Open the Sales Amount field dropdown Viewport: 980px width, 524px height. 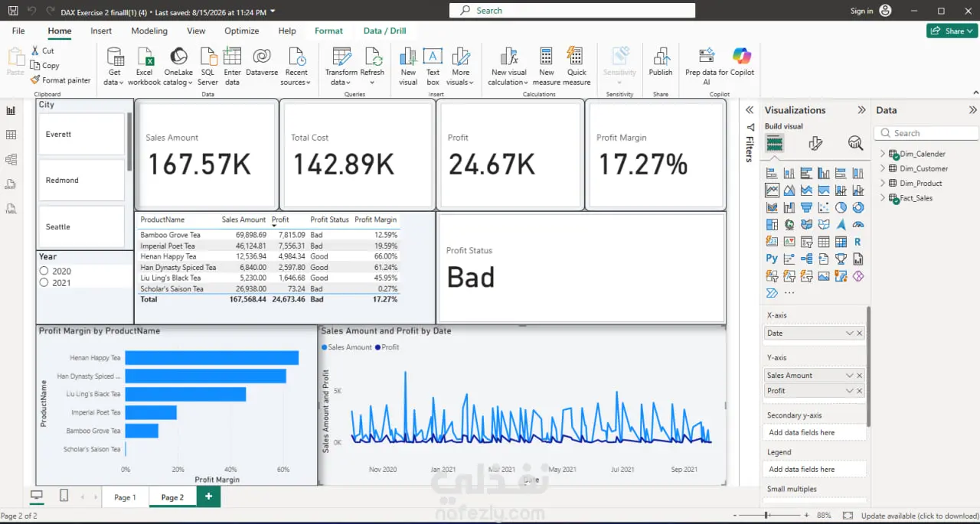click(849, 376)
